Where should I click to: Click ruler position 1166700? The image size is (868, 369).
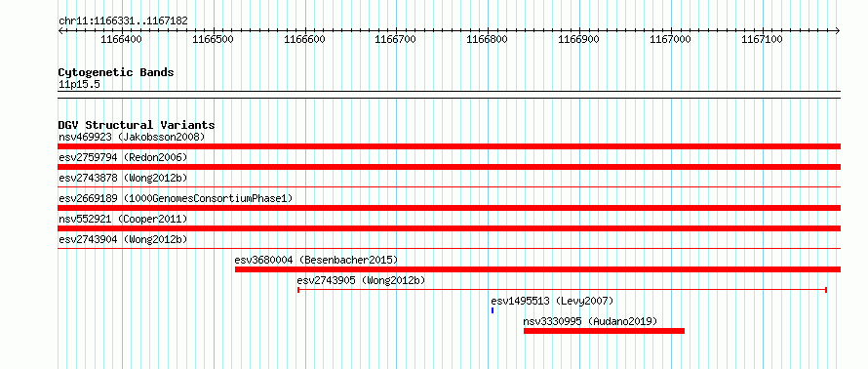(x=396, y=39)
